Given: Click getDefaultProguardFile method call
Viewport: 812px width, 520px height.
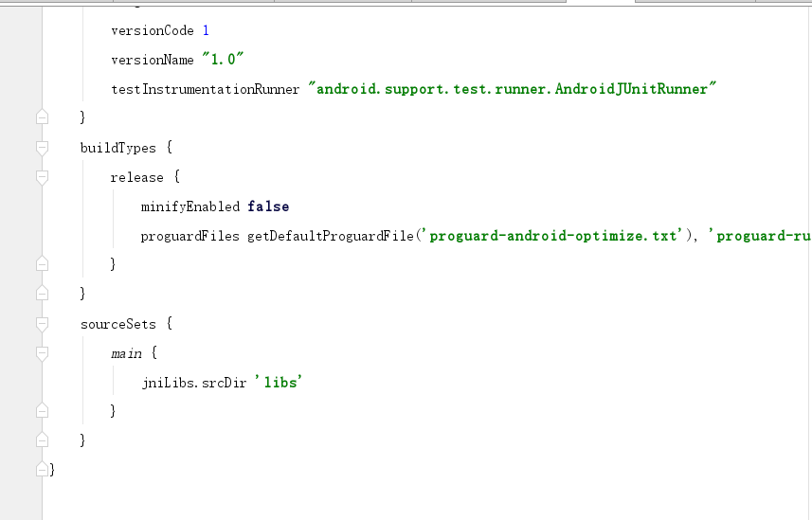Looking at the screenshot, I should pos(331,236).
